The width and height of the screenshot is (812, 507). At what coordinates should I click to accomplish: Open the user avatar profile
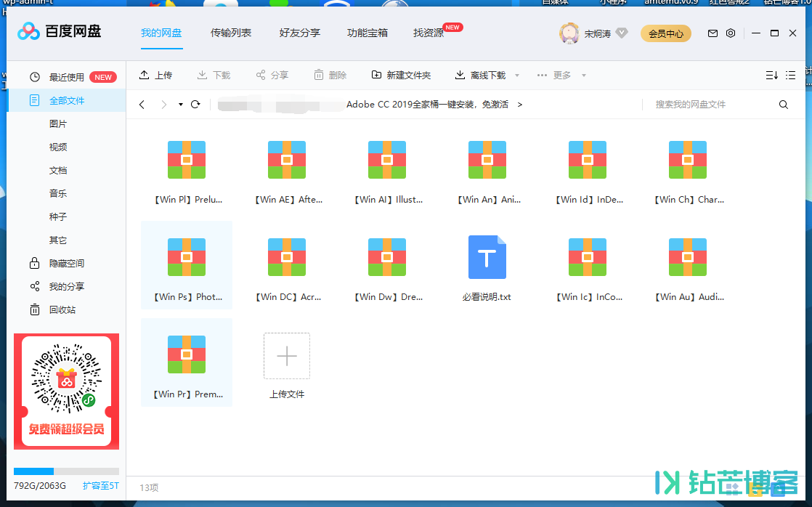(569, 33)
